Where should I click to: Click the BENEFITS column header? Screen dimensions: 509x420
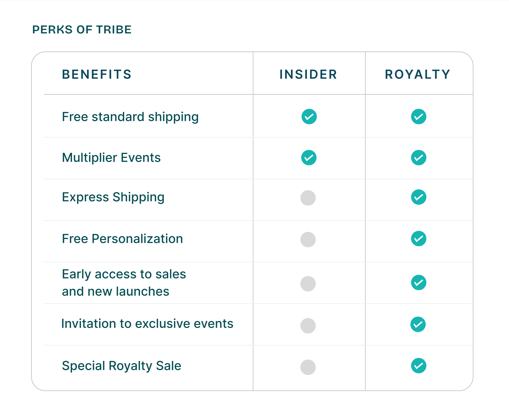(x=97, y=74)
